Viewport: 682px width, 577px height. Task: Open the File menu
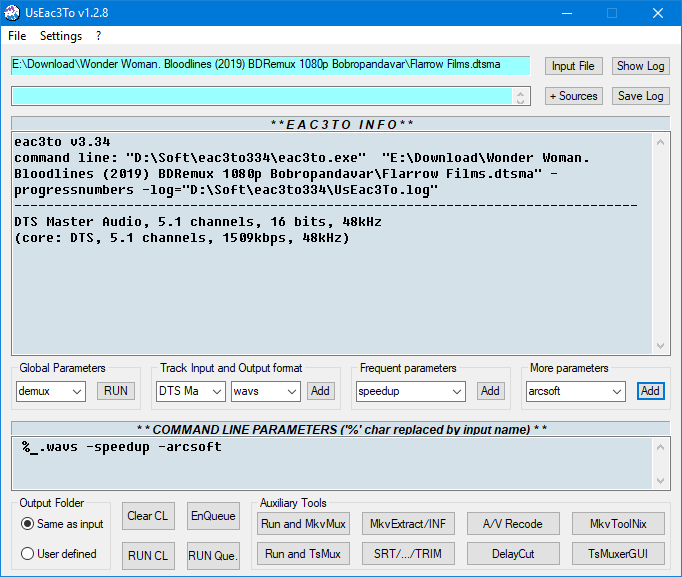coord(17,36)
